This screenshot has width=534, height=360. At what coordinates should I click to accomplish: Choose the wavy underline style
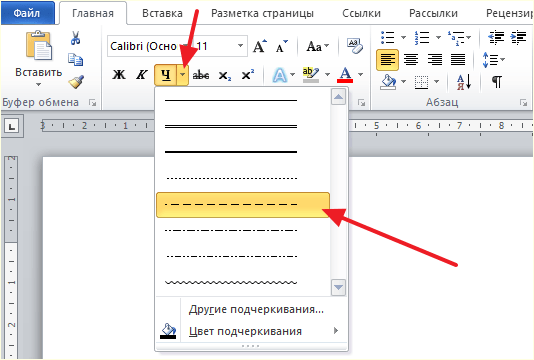tap(243, 282)
